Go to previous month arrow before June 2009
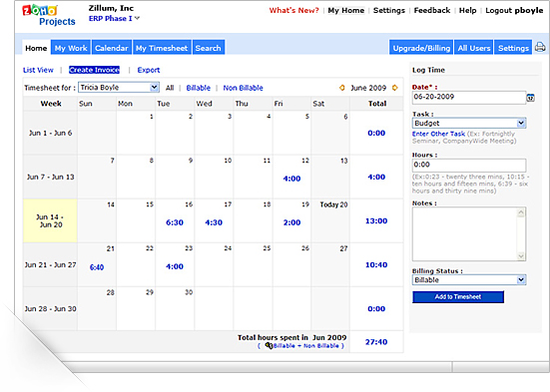Screen dimensions: 550x392 pyautogui.click(x=342, y=88)
